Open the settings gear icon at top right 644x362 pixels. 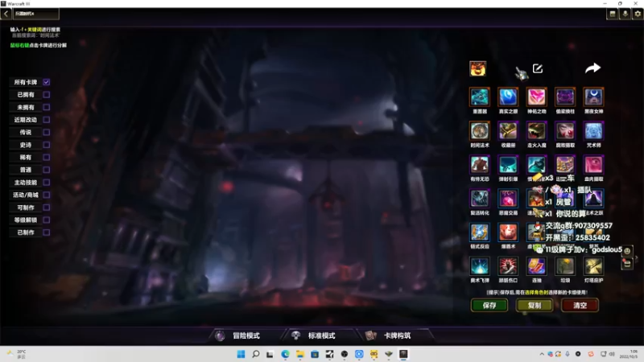[x=638, y=14]
